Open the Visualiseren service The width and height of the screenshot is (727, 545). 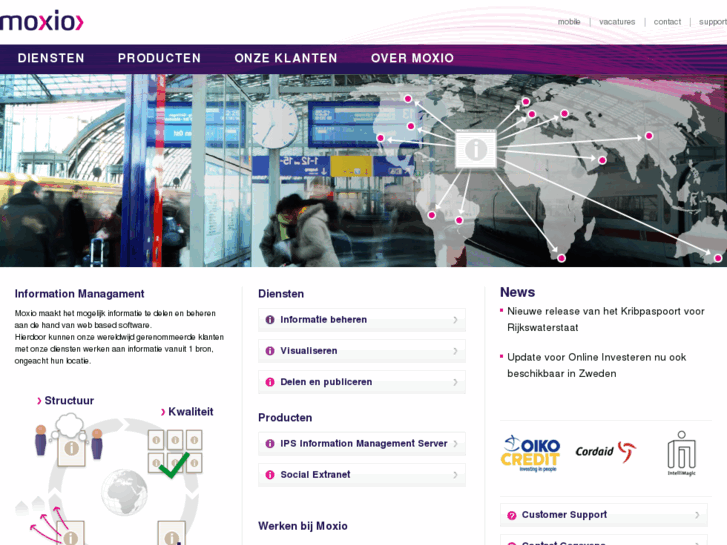362,351
